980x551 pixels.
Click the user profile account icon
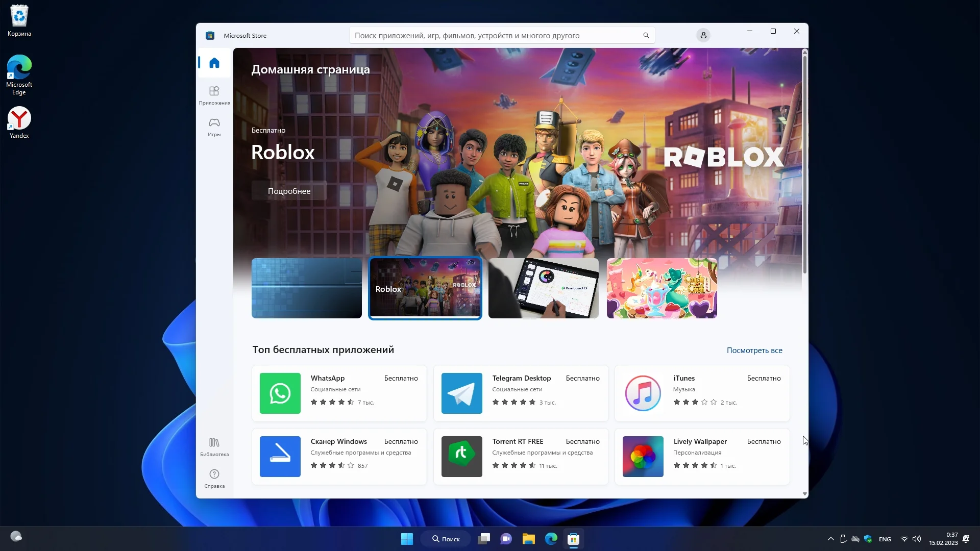coord(703,35)
